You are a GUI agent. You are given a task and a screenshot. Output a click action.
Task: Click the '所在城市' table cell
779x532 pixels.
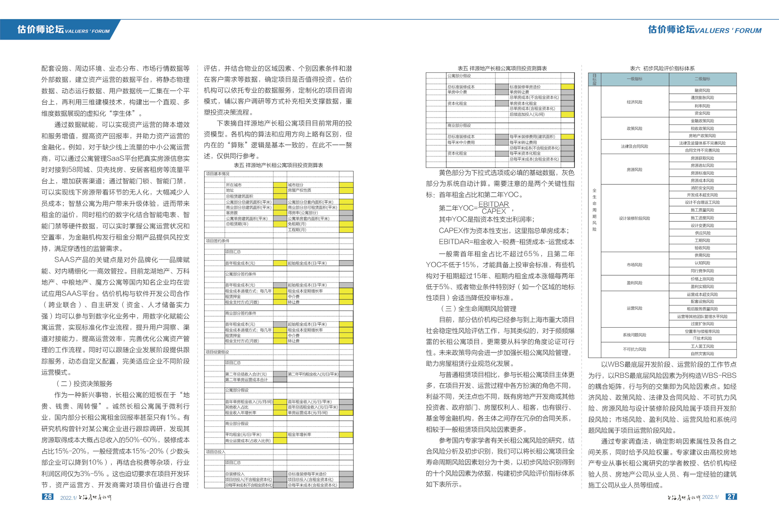(249, 185)
